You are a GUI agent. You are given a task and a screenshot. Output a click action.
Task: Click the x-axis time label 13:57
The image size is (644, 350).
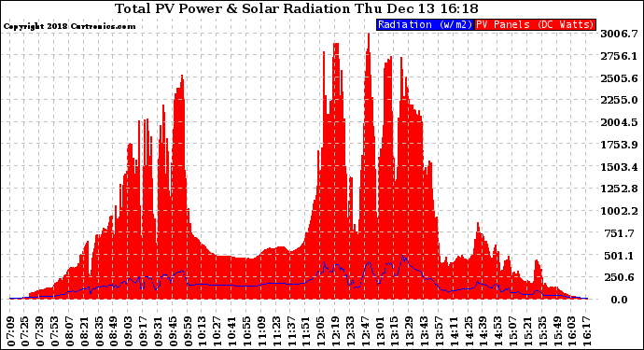pyautogui.click(x=440, y=331)
